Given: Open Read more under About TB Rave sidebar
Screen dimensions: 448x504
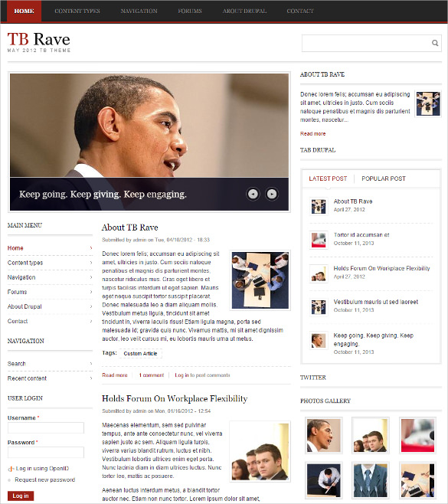Looking at the screenshot, I should click(312, 134).
